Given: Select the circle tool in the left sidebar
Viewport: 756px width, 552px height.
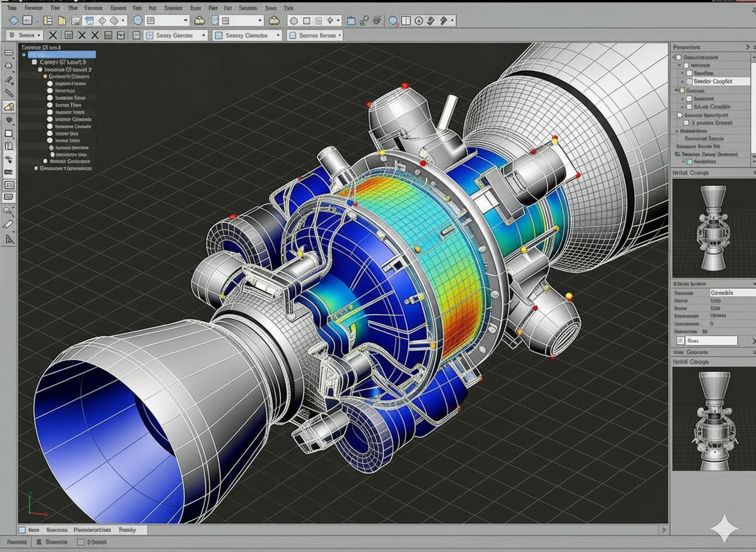Looking at the screenshot, I should [x=9, y=66].
